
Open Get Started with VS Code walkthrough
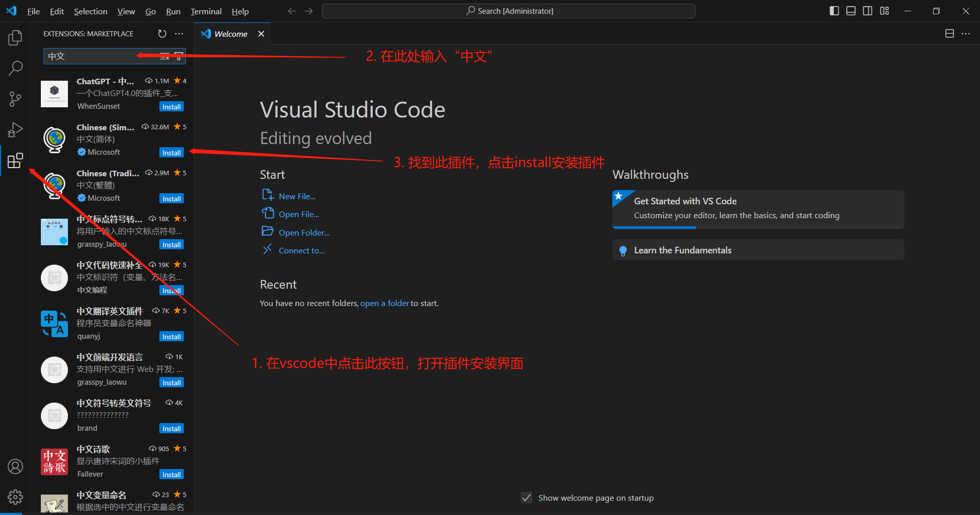[x=758, y=209]
